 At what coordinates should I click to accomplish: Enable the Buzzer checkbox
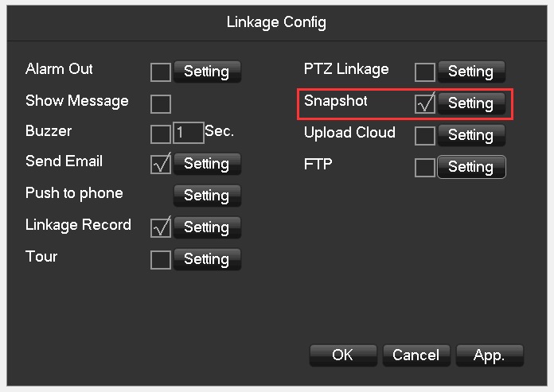[161, 133]
